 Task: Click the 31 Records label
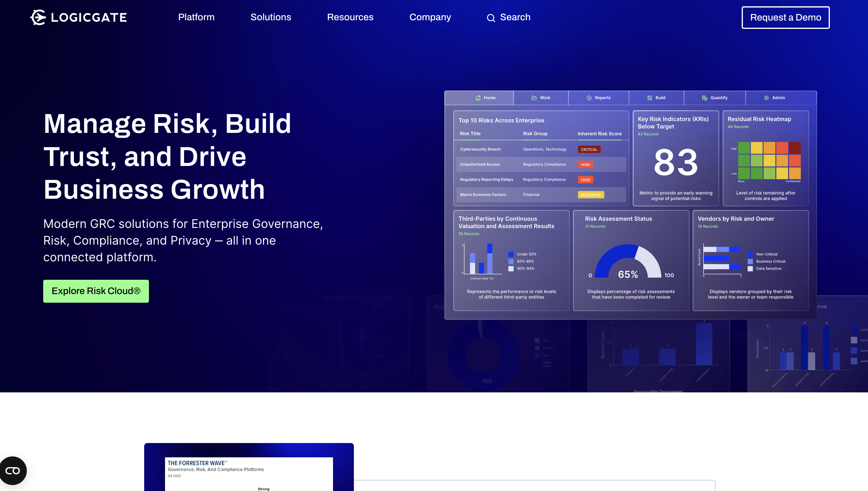(x=595, y=226)
